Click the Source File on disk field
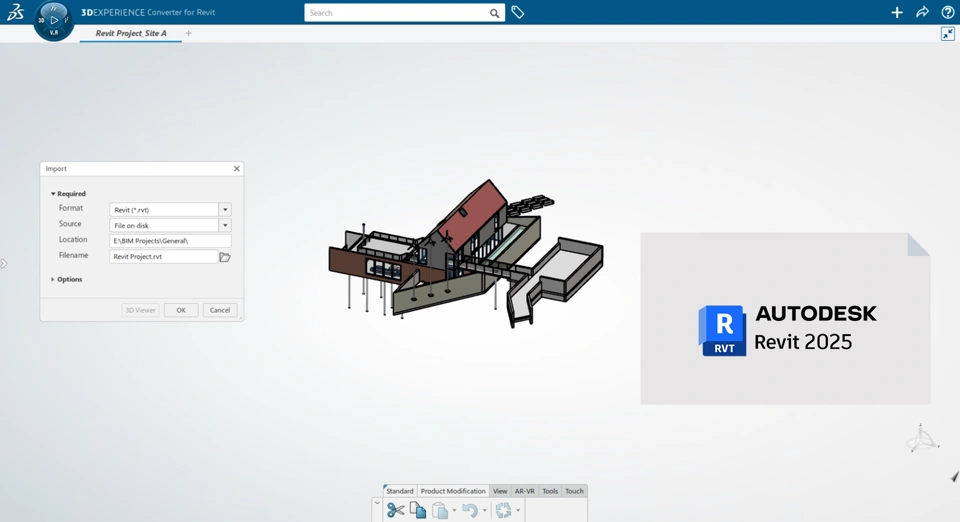This screenshot has height=522, width=960. point(163,225)
